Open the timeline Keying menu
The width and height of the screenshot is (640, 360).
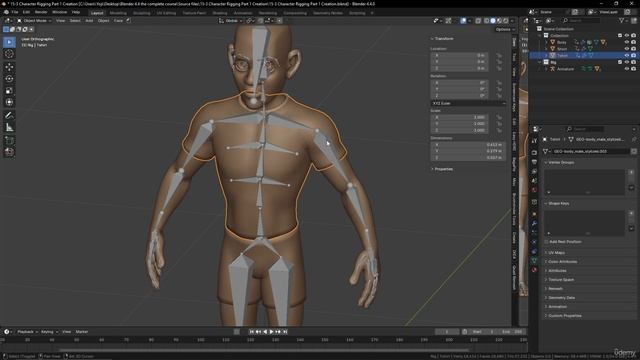click(x=48, y=332)
